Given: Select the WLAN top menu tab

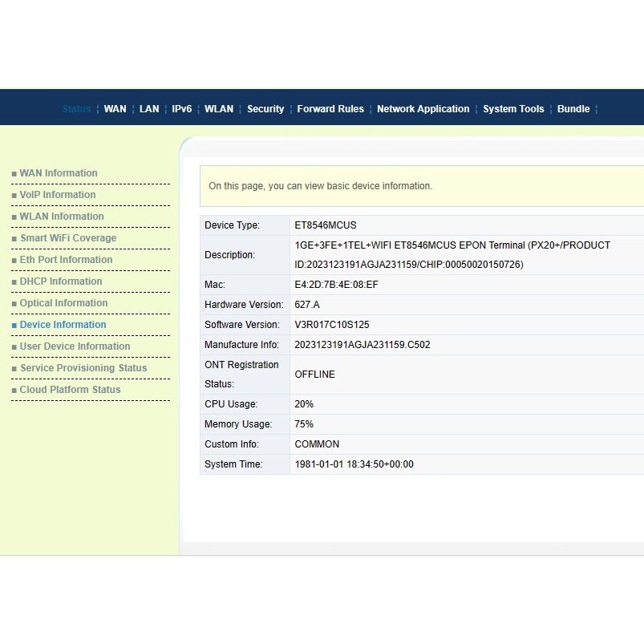Looking at the screenshot, I should tap(219, 109).
